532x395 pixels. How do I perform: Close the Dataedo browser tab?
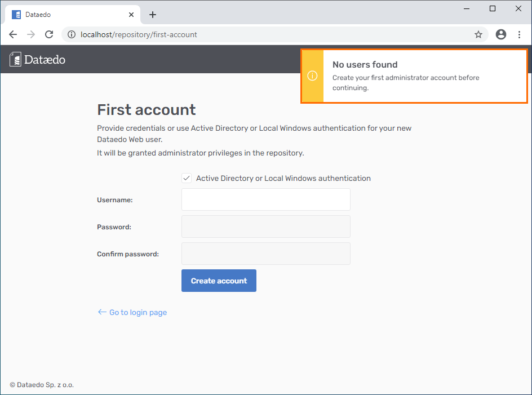click(x=131, y=15)
